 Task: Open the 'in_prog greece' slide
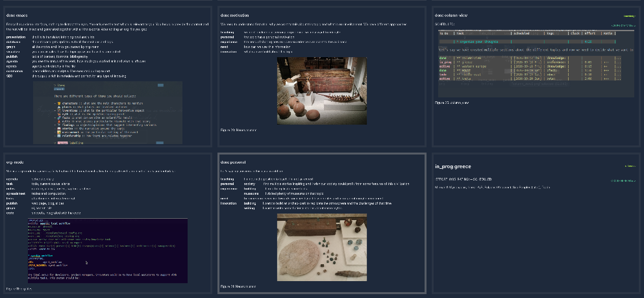click(536, 223)
